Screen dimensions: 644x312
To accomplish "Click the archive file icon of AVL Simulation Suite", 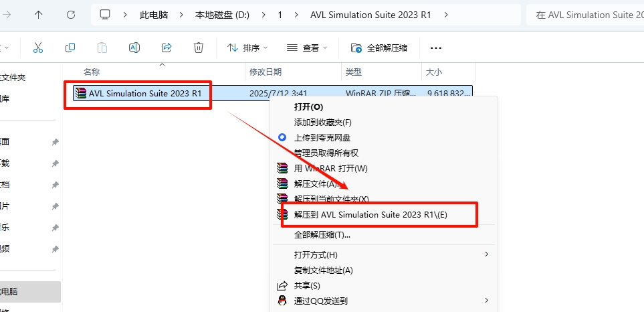I will click(x=82, y=93).
